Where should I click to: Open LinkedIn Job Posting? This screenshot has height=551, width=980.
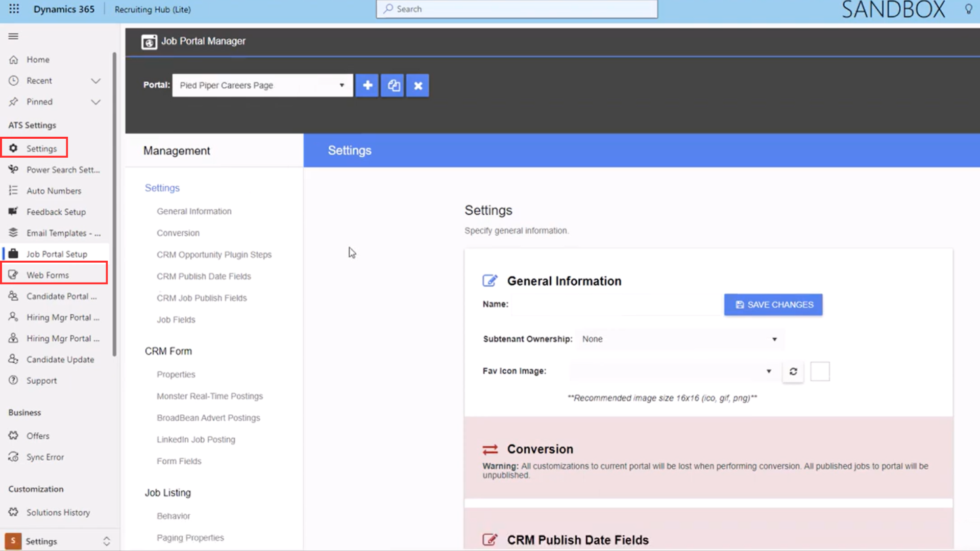(196, 440)
